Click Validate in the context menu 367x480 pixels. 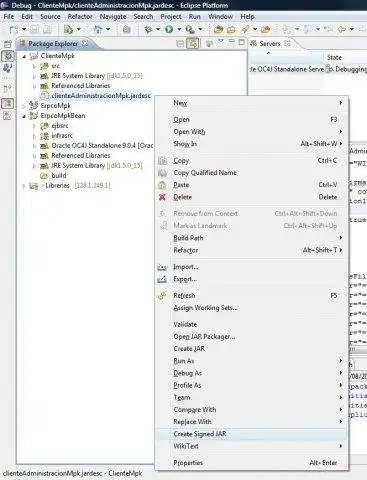point(252,324)
